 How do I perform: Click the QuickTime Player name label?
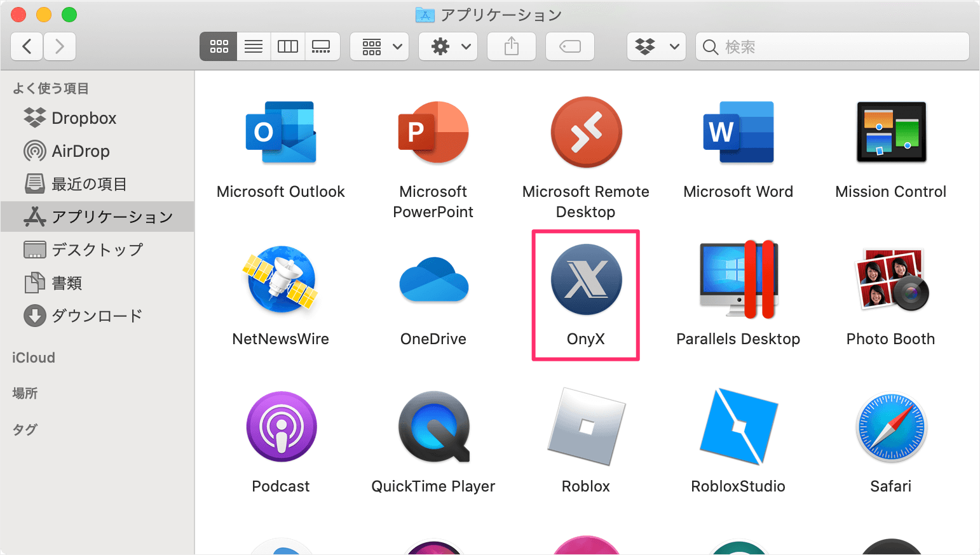(x=433, y=486)
